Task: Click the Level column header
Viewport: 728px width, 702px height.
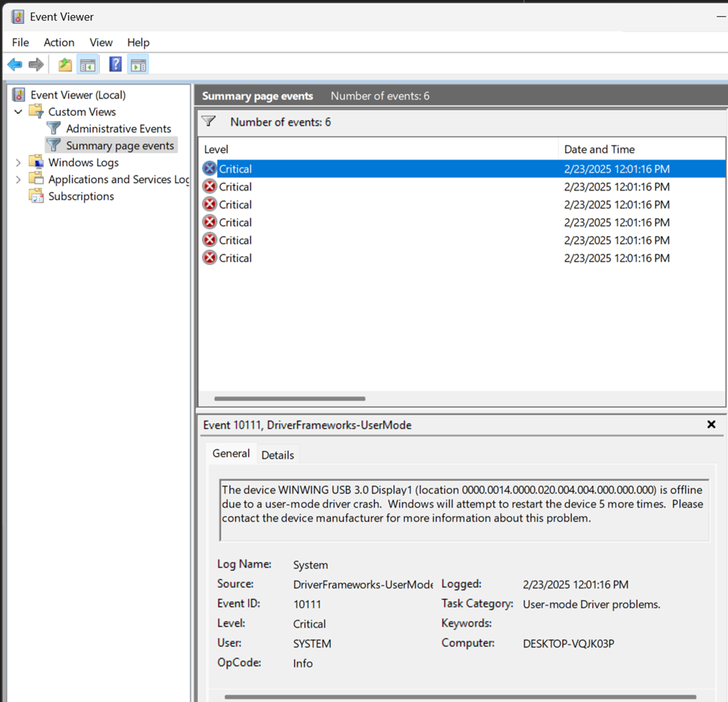Action: click(x=379, y=149)
